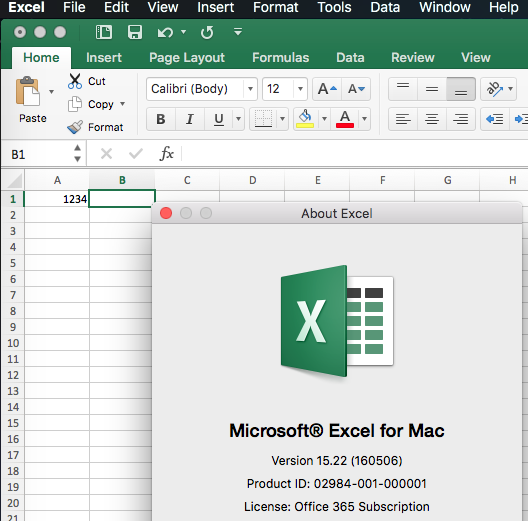Viewport: 528px width, 521px height.
Task: Click Name Box stepper arrows
Action: pos(77,154)
